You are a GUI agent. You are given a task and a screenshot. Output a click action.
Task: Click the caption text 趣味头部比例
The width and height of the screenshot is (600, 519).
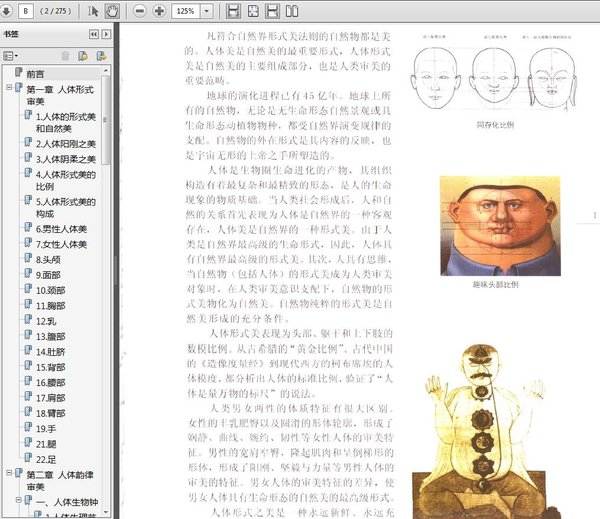click(x=496, y=284)
